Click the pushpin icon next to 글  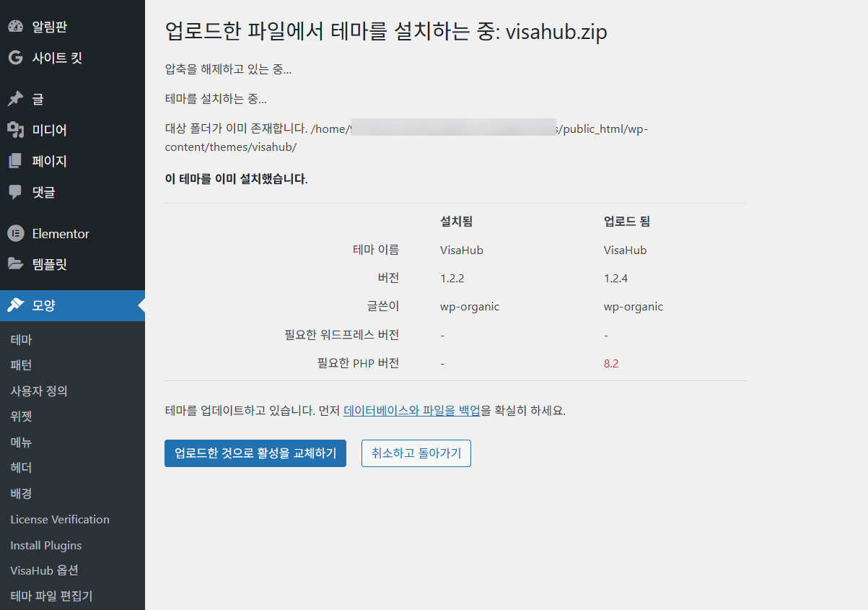[15, 99]
